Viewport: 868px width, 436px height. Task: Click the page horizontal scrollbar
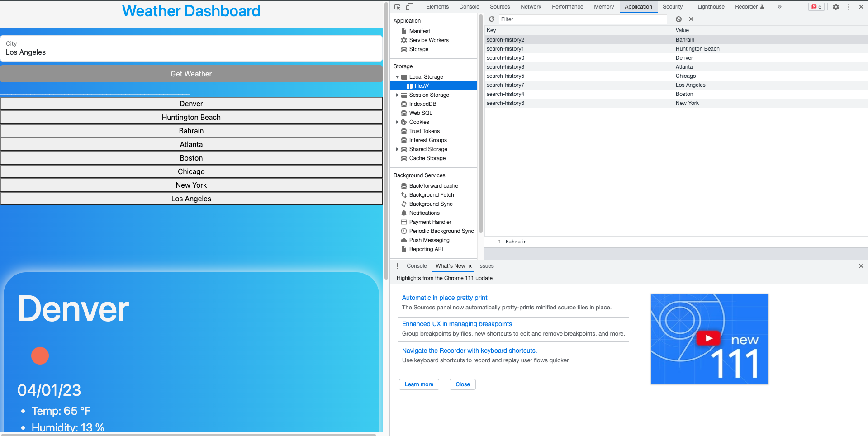click(188, 435)
